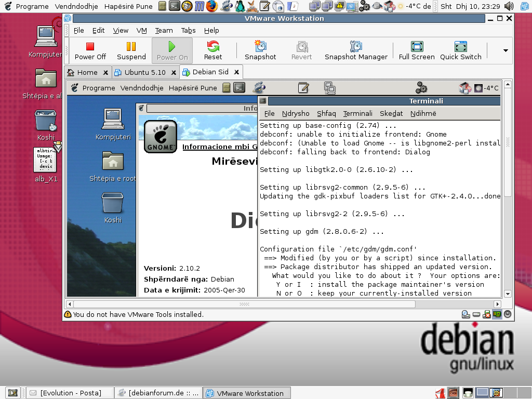Viewport: 532px width, 399px height.
Task: Switch to debianforum.de taskbar window
Action: 158,393
